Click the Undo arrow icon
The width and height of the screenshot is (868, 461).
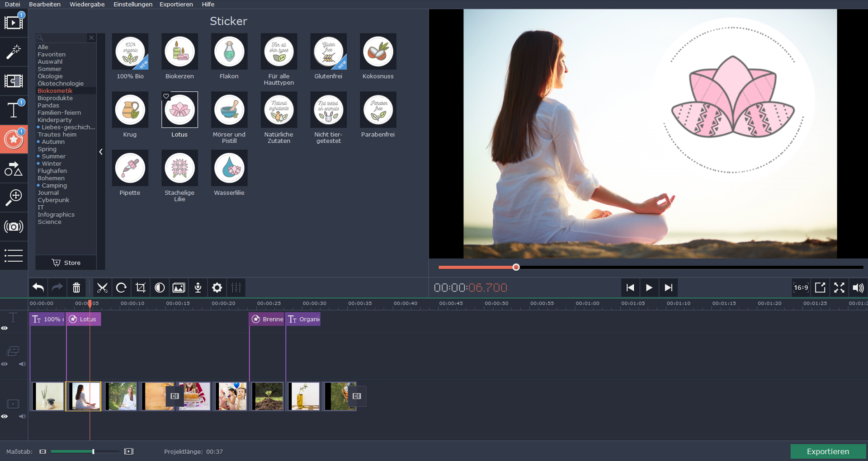(38, 287)
